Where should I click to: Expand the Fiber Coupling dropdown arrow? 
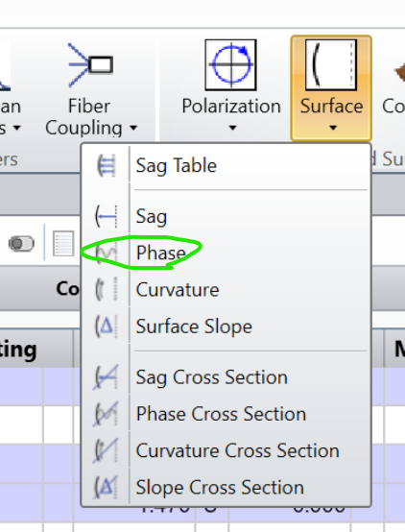pyautogui.click(x=133, y=128)
